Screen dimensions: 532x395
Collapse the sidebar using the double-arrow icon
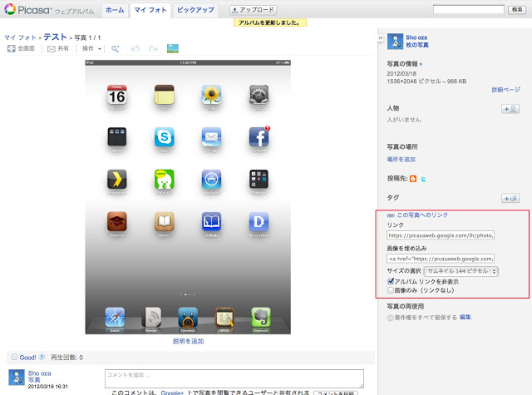380,39
